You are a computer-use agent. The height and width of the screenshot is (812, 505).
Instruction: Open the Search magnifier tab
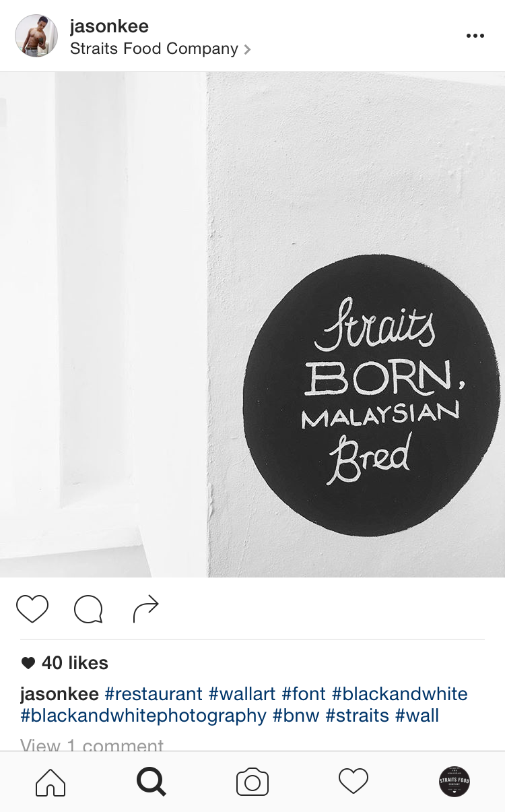(151, 782)
